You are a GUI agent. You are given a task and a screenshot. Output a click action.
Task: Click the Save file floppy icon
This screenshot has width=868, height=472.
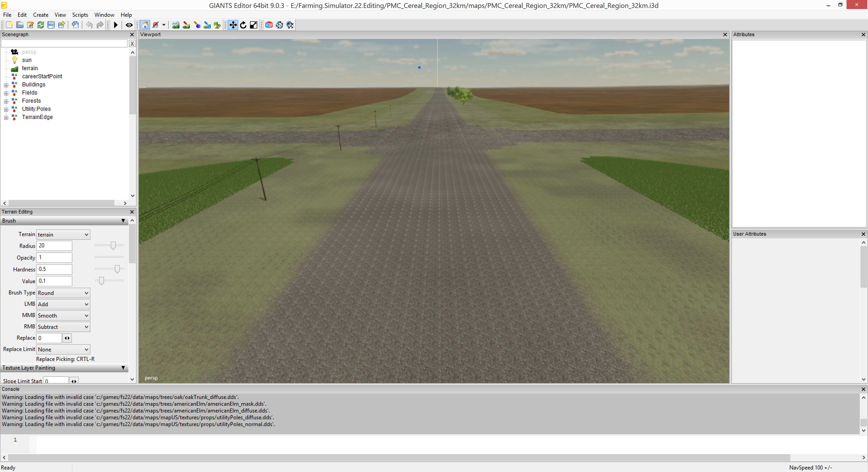pyautogui.click(x=51, y=25)
